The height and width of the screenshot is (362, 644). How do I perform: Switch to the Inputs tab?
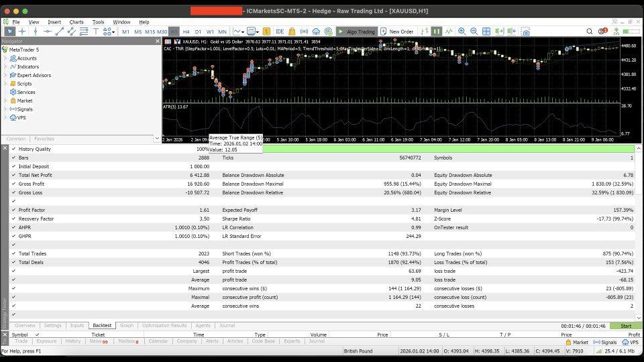pyautogui.click(x=76, y=326)
